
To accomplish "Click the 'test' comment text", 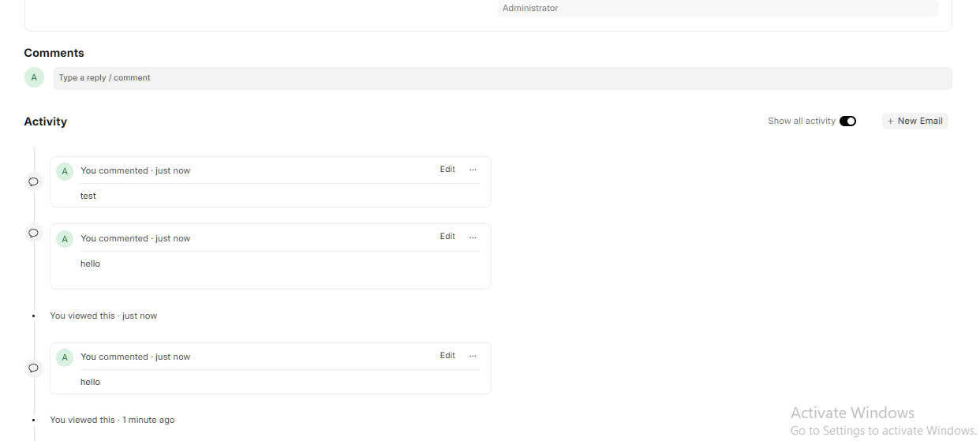I will 88,196.
